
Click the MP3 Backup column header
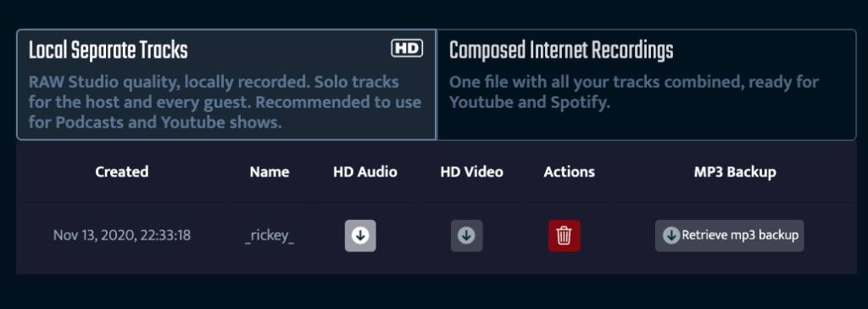coord(735,172)
